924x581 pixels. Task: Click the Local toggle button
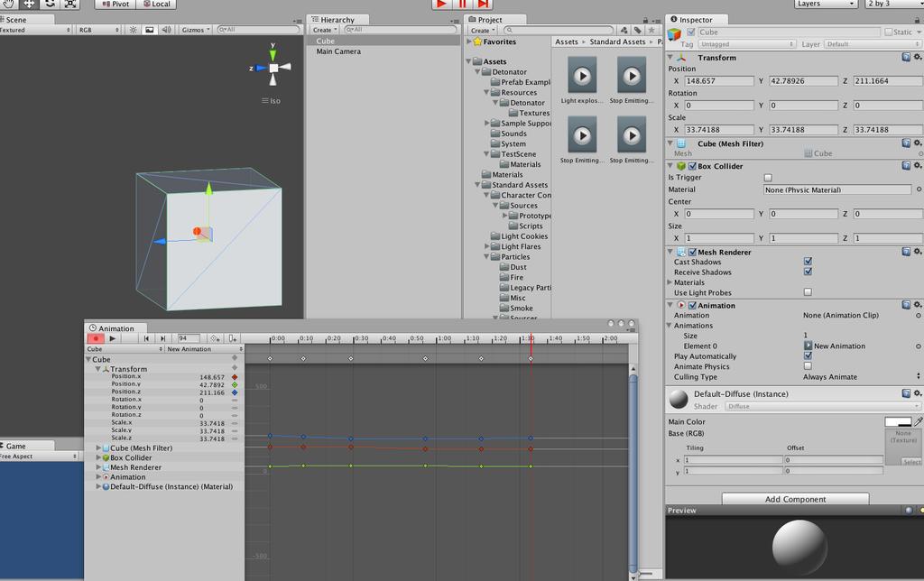pos(157,4)
